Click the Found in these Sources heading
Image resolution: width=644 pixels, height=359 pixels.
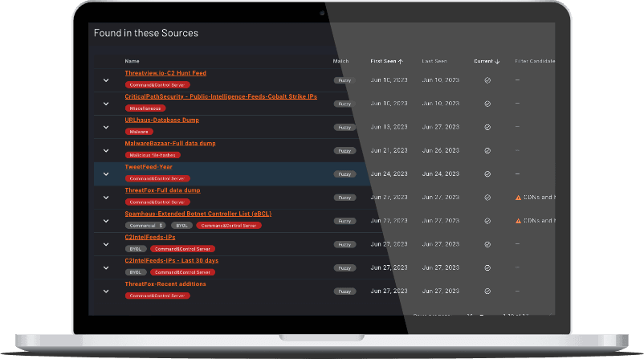click(x=146, y=33)
